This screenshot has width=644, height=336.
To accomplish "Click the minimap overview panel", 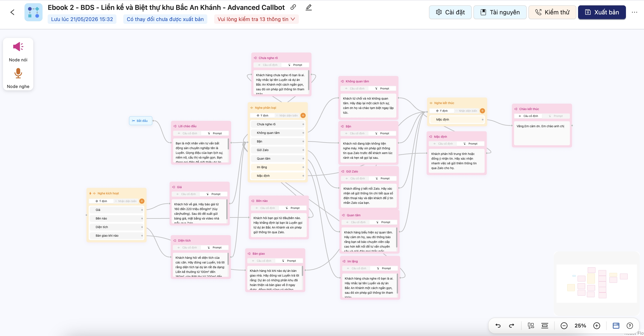I will (x=597, y=284).
